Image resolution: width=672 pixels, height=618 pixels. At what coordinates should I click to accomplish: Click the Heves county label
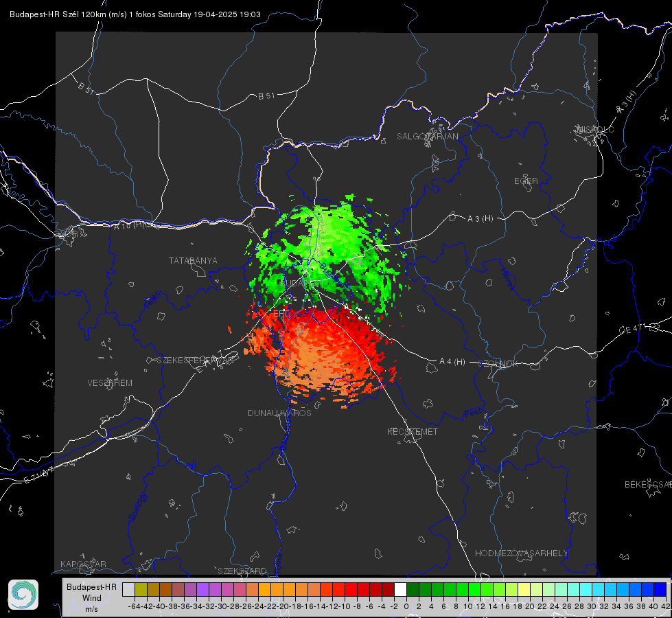pos(507,279)
